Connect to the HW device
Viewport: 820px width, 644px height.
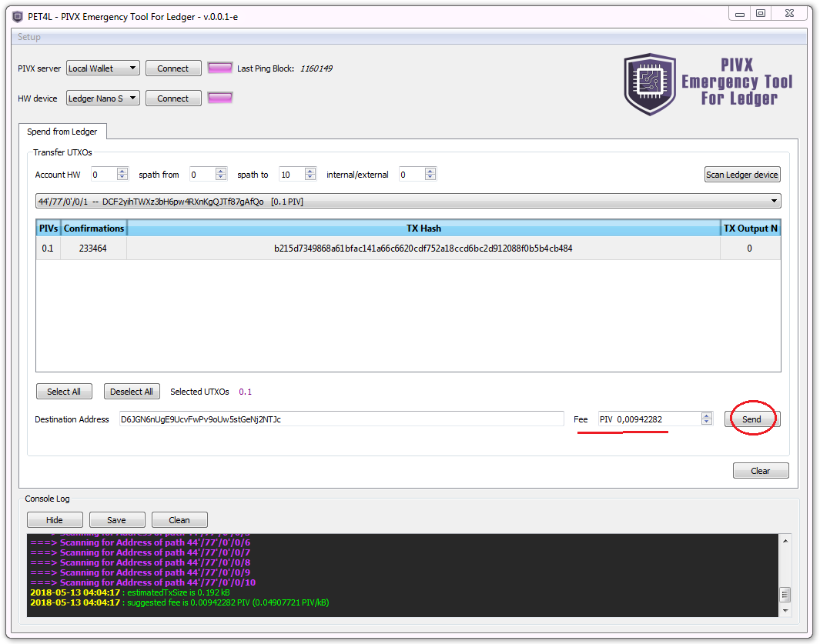(x=173, y=98)
